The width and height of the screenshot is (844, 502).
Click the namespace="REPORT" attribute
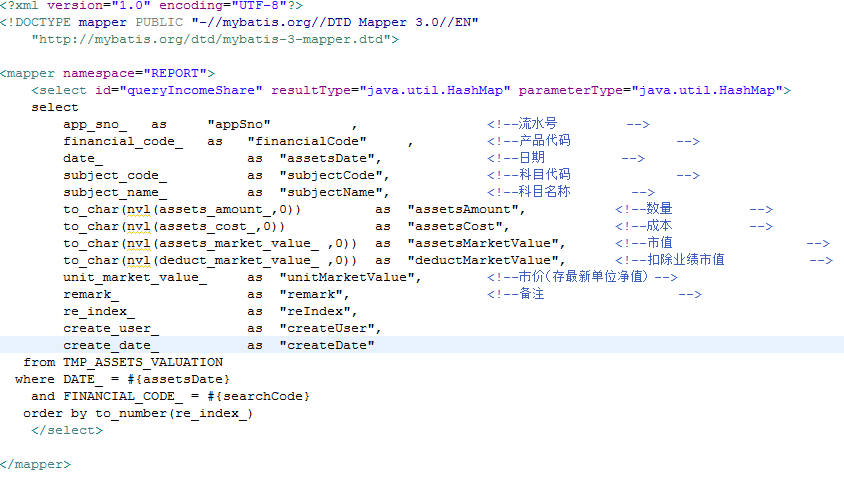[135, 73]
